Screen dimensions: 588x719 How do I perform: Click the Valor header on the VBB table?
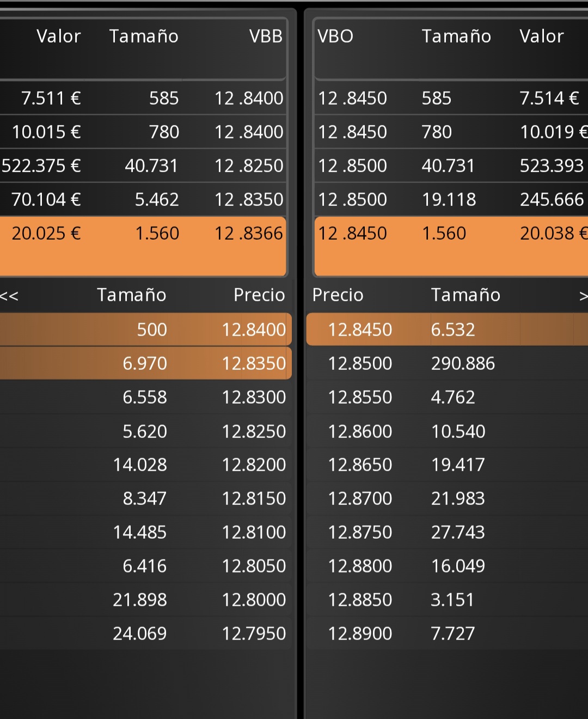tap(59, 36)
